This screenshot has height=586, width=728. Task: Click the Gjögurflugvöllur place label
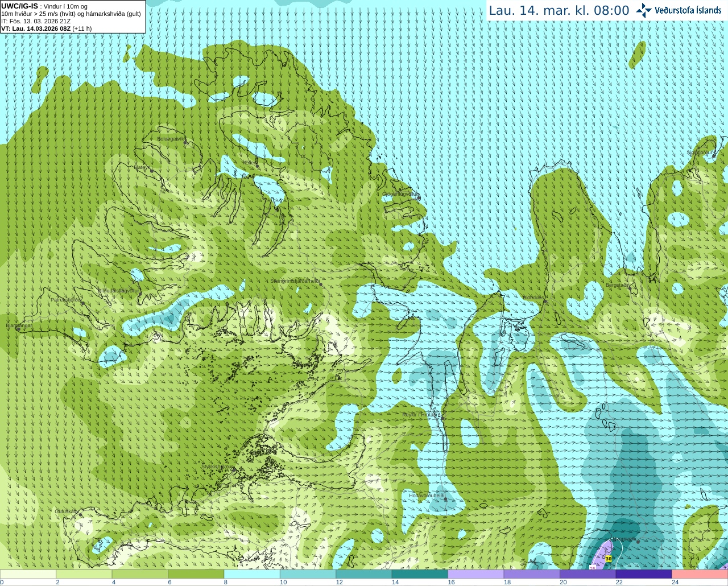pos(400,194)
